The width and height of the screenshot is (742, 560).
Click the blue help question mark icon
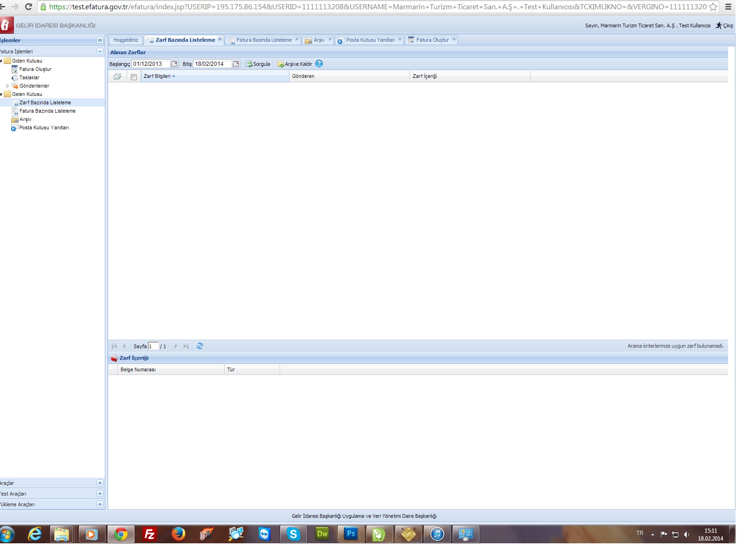pyautogui.click(x=319, y=64)
